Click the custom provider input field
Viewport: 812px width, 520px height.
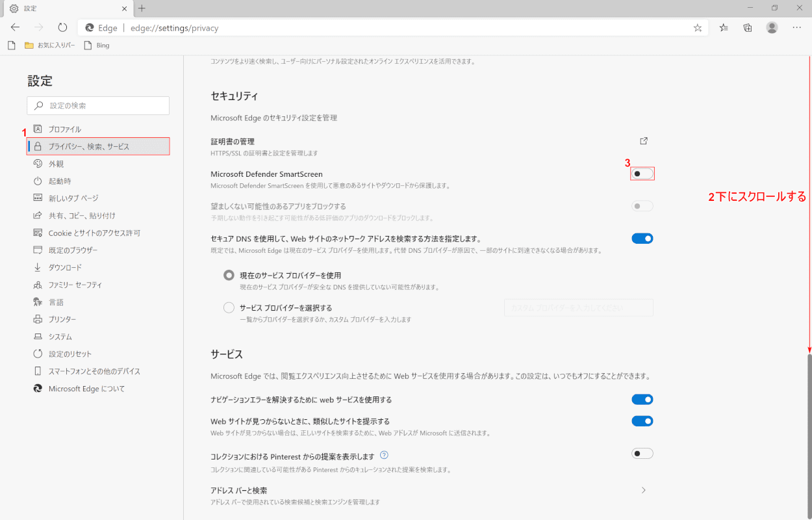pos(579,307)
